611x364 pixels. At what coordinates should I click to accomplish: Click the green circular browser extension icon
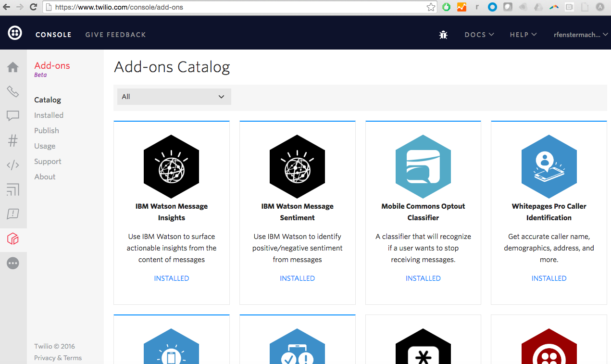pyautogui.click(x=447, y=7)
